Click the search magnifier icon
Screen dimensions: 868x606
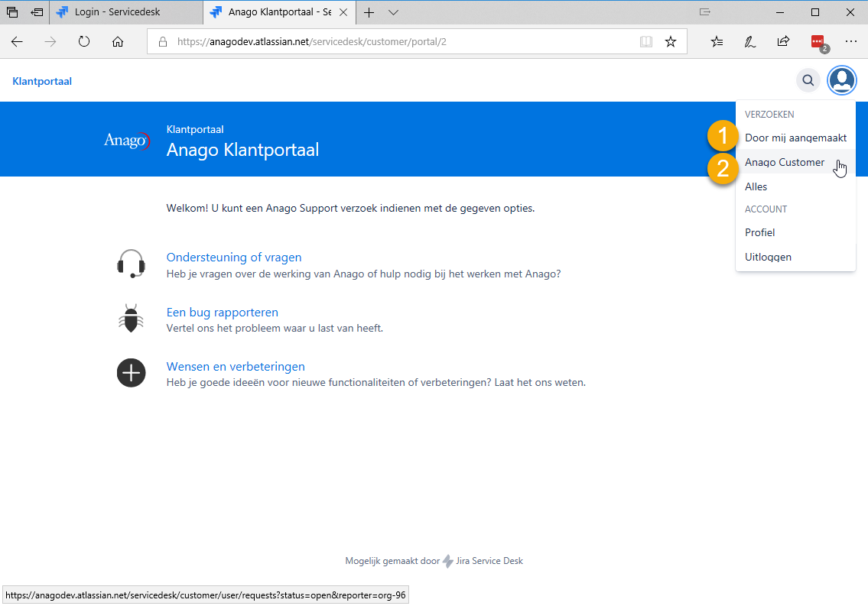(808, 81)
